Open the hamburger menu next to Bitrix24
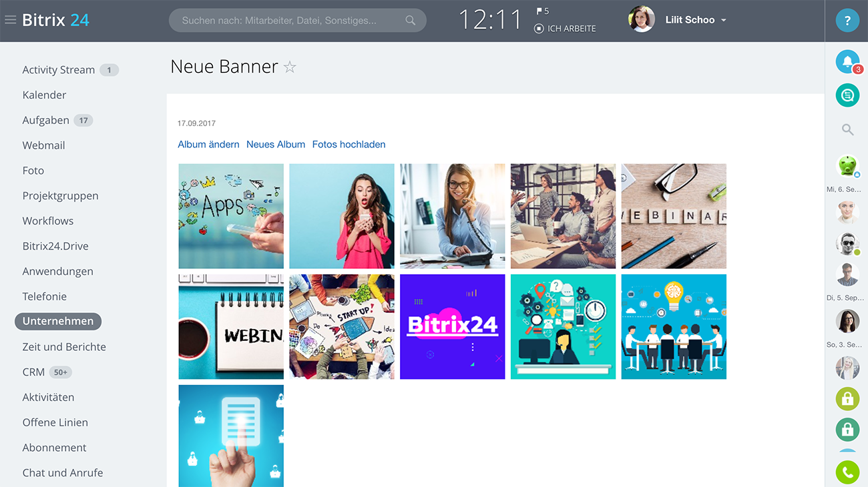868x487 pixels. [10, 20]
